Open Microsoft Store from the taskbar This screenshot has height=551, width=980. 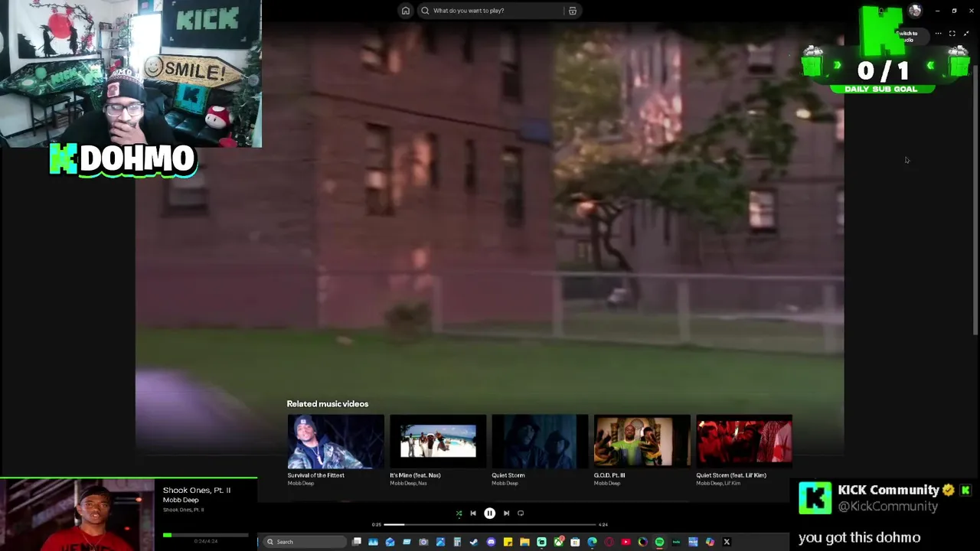[x=575, y=542]
